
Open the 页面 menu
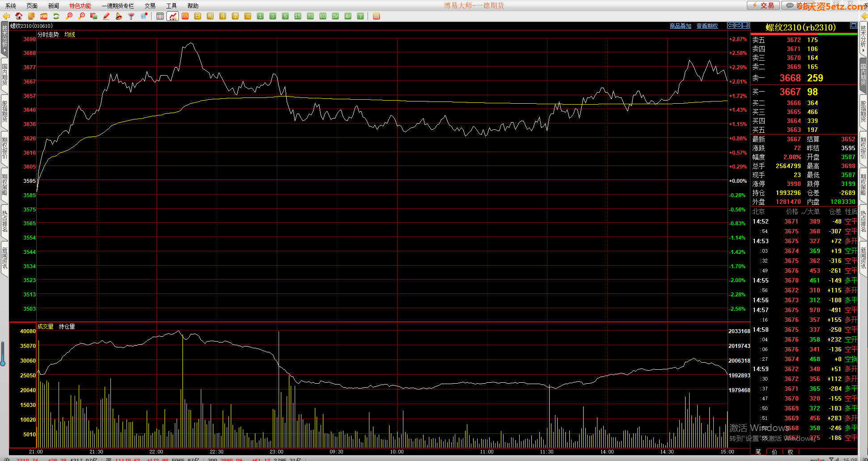click(32, 6)
